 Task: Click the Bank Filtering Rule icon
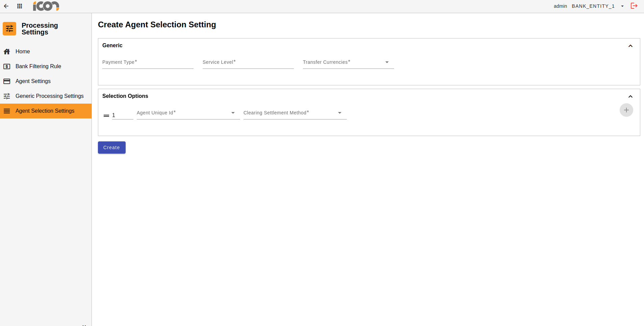coord(7,66)
